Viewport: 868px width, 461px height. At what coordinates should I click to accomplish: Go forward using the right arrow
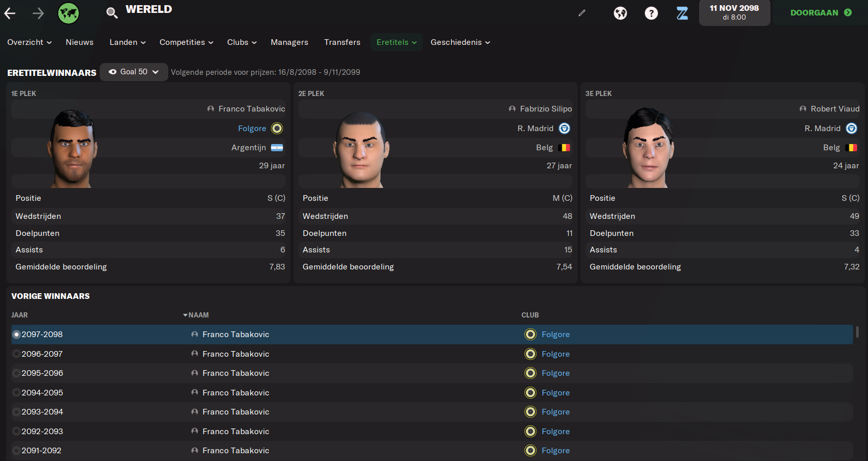pos(38,13)
